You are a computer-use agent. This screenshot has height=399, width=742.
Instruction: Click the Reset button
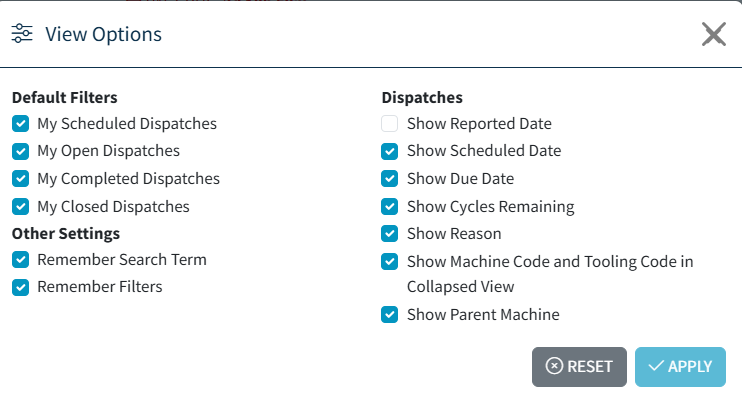point(579,367)
